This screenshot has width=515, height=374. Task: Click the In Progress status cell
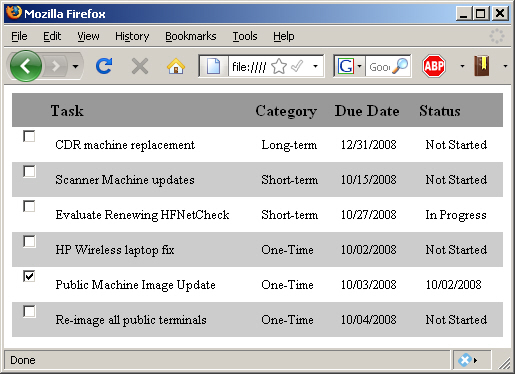pyautogui.click(x=456, y=215)
